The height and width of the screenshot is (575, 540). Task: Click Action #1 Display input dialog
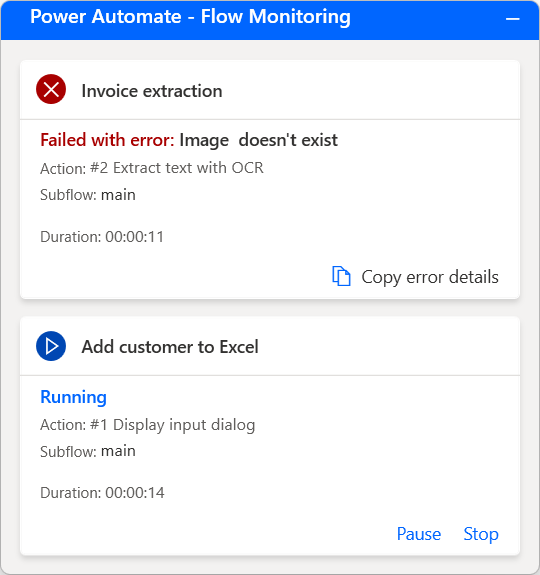148,425
